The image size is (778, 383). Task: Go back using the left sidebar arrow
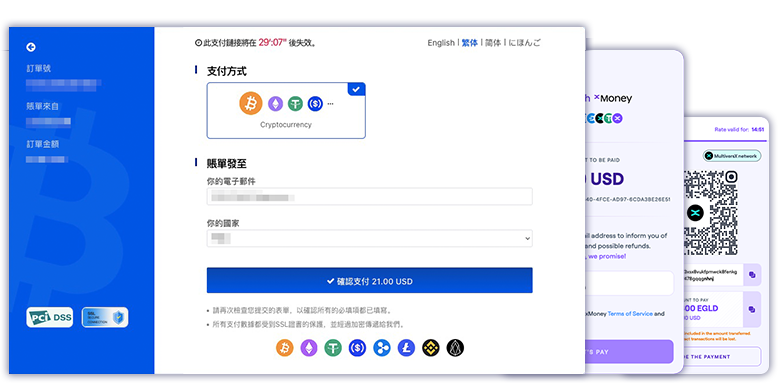31,47
